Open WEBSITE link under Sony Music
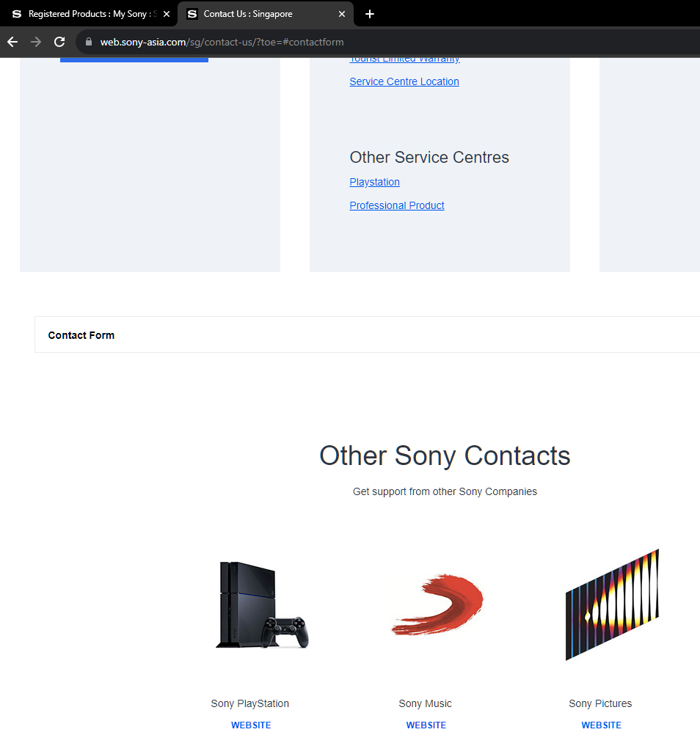The height and width of the screenshot is (743, 700). [426, 725]
